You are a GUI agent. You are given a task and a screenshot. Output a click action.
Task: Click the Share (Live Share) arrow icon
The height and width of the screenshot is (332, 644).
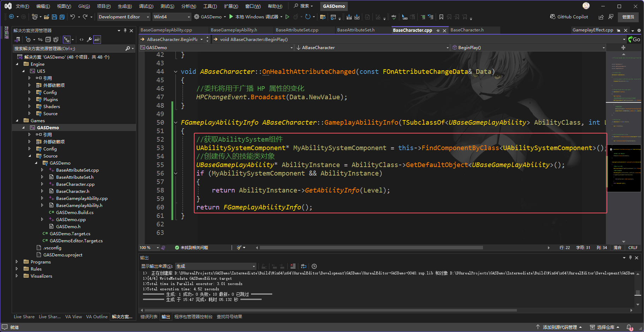click(x=601, y=17)
